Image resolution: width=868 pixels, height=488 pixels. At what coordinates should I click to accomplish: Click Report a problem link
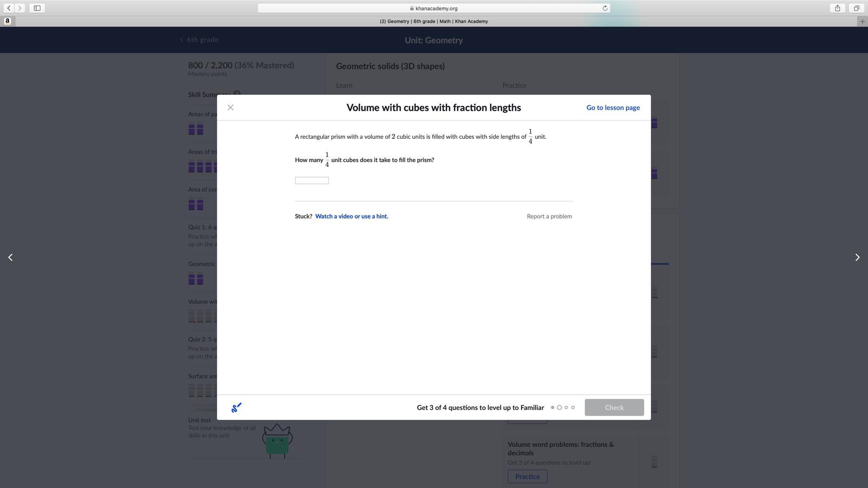tap(549, 216)
